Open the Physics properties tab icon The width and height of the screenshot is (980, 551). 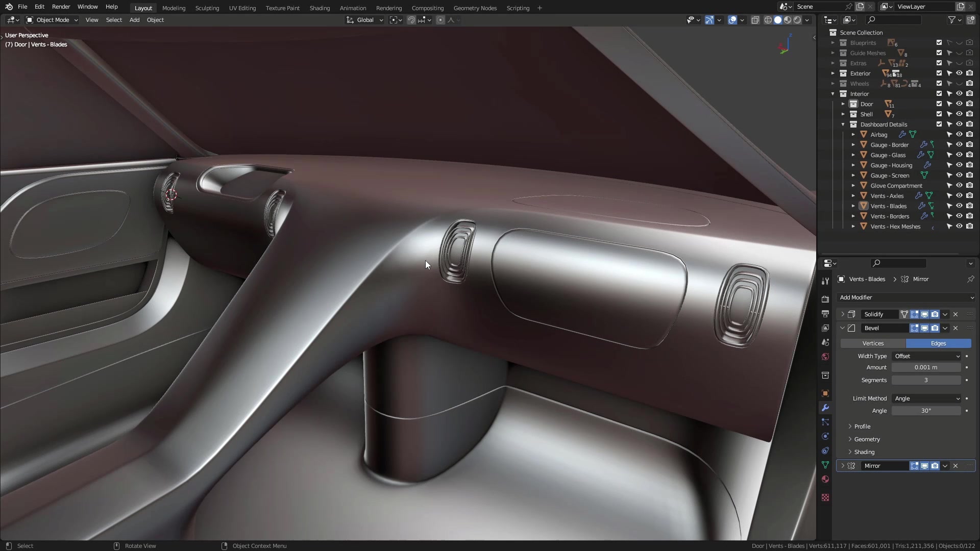coord(825,436)
